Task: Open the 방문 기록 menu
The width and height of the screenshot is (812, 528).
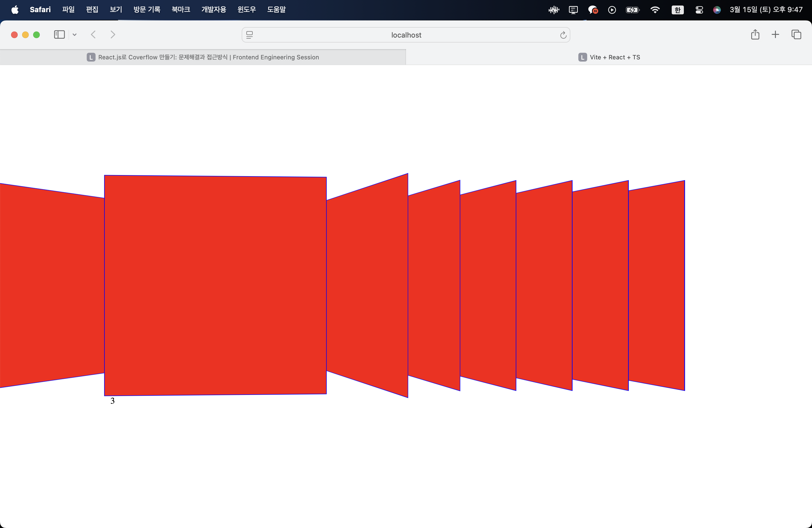Action: pos(147,10)
